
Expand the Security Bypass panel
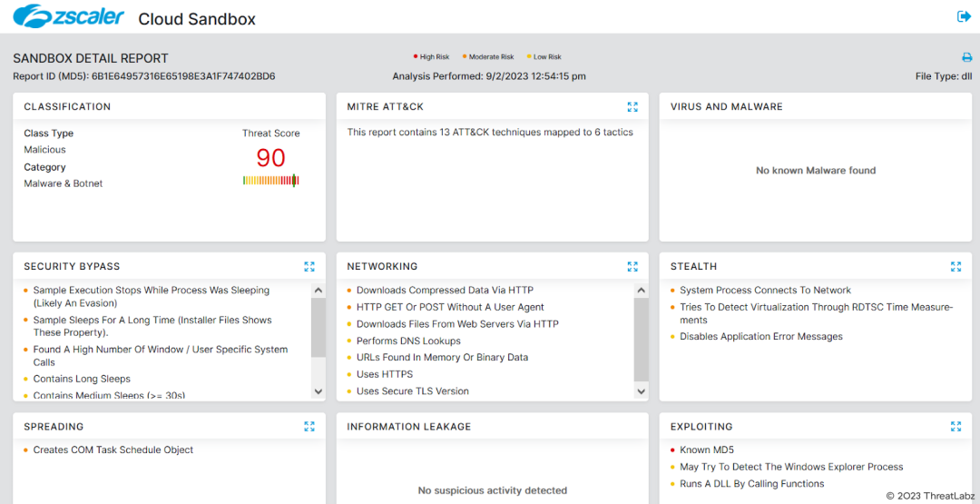(309, 267)
